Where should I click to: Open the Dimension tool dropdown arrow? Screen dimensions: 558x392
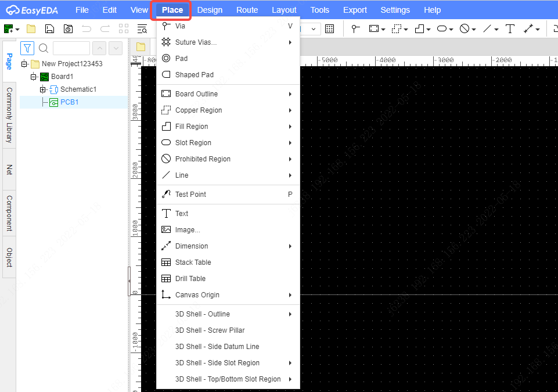tap(538, 30)
